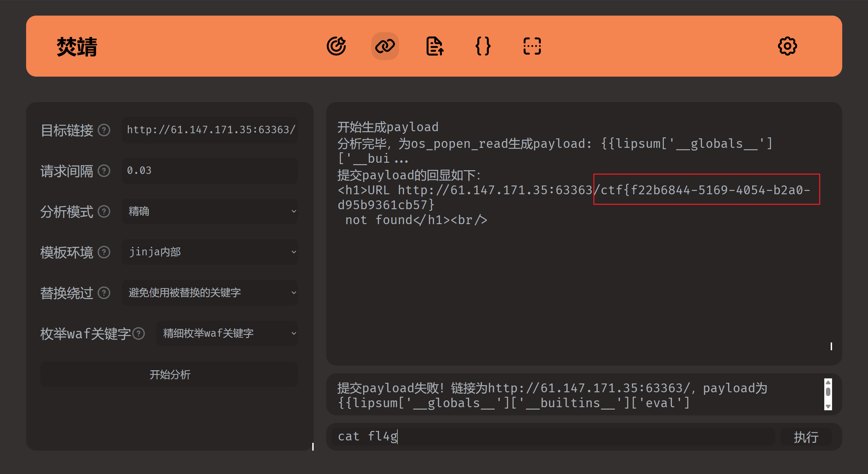Open the file upload document icon

point(434,46)
